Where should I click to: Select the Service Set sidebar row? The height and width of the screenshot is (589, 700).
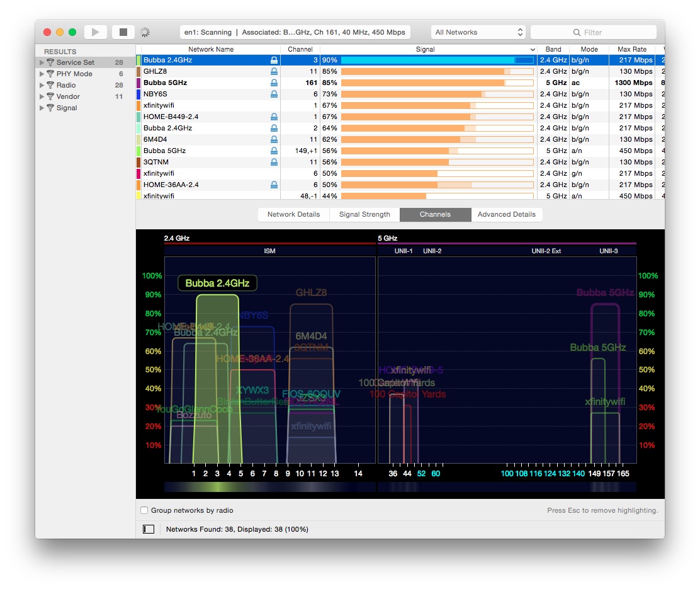tap(85, 62)
